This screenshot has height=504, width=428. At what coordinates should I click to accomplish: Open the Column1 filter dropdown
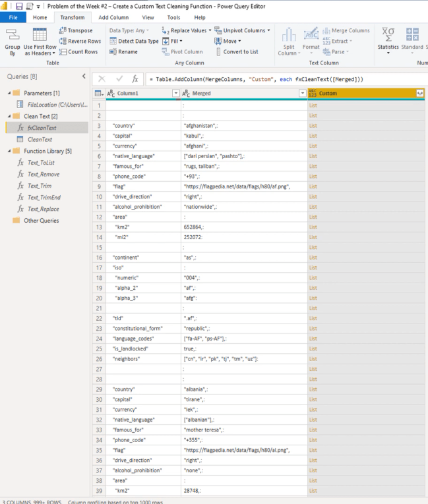coord(175,93)
